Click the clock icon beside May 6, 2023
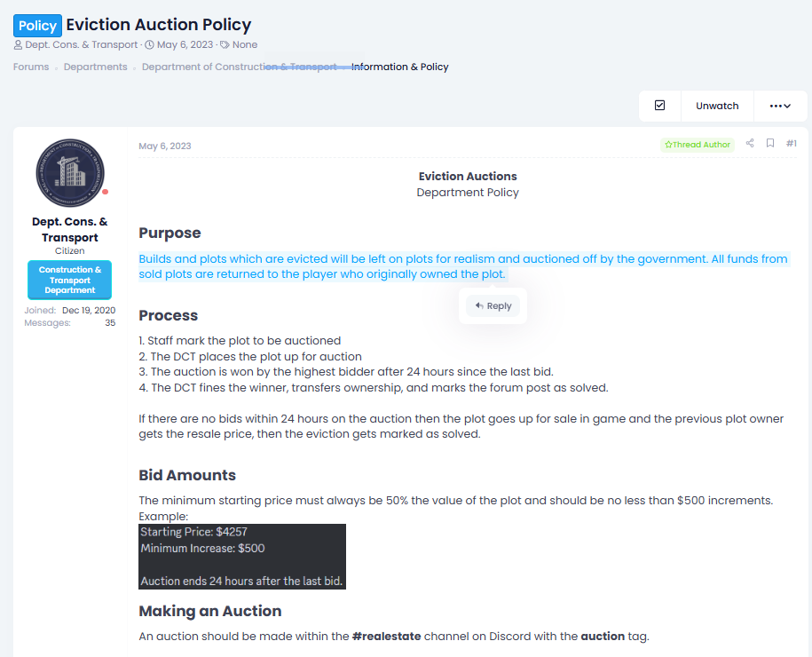Image resolution: width=812 pixels, height=657 pixels. click(149, 45)
